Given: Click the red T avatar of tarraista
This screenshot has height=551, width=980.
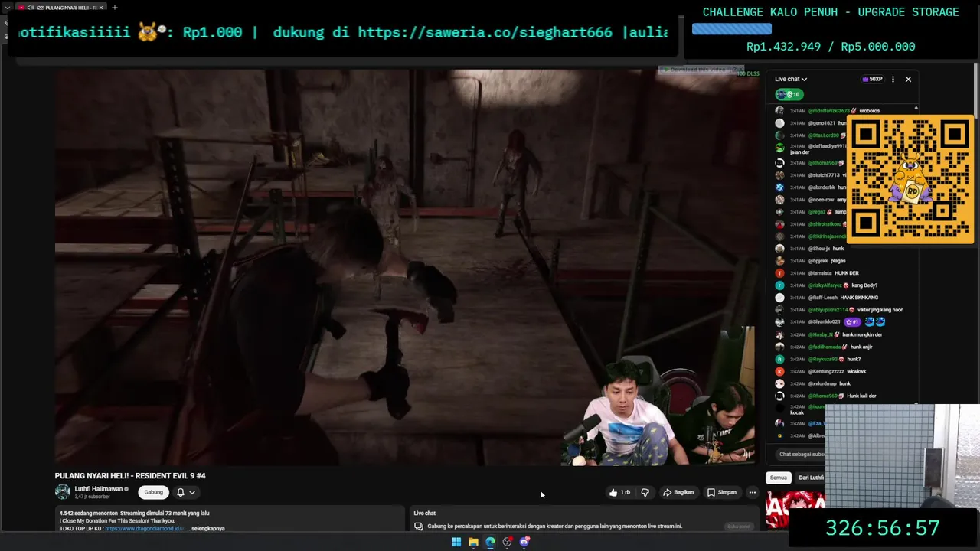Looking at the screenshot, I should point(779,273).
